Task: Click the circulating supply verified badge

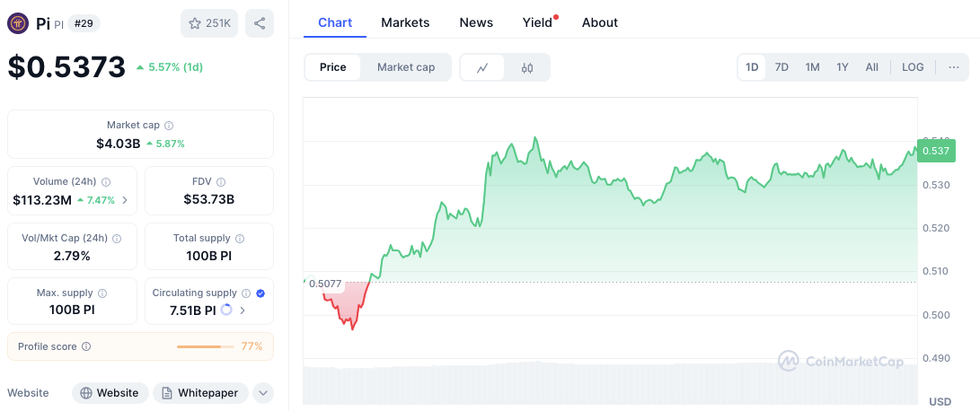Action: pos(260,293)
